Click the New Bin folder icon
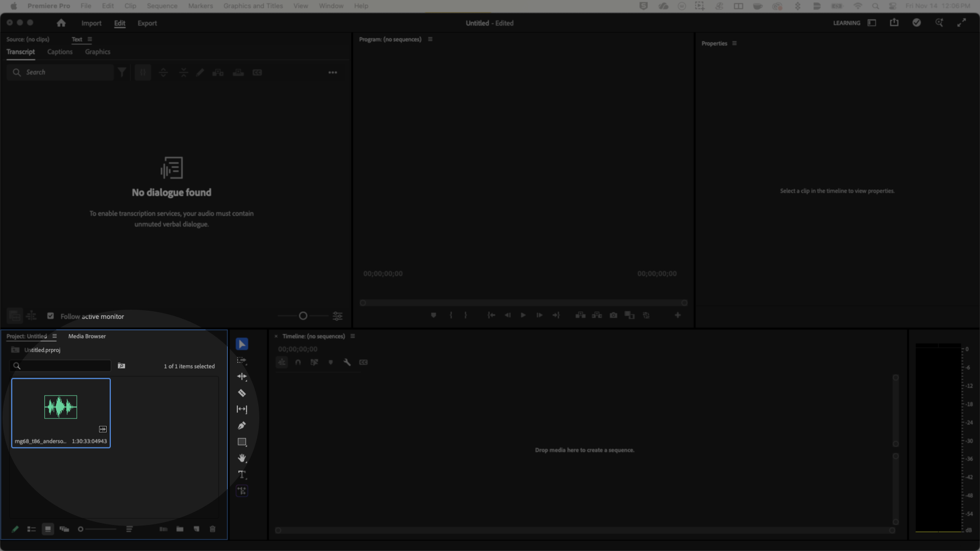980x551 pixels. click(180, 529)
